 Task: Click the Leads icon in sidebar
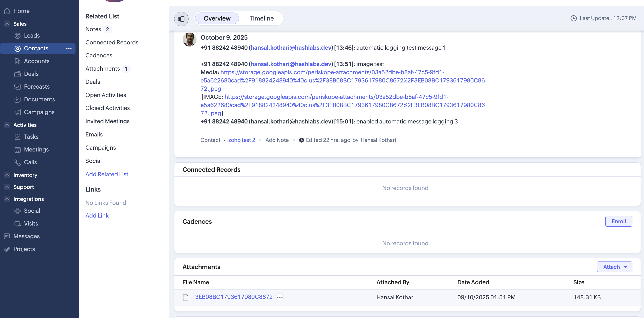coord(18,36)
